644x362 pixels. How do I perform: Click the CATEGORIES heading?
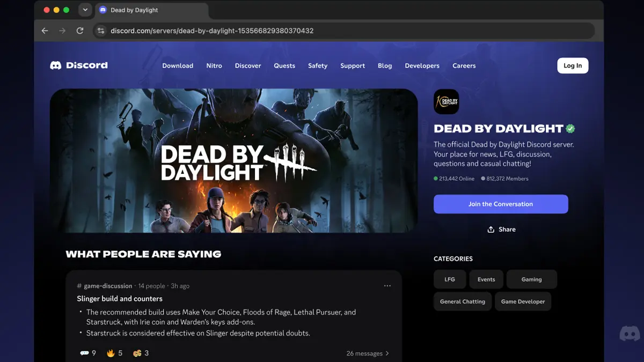click(x=453, y=258)
